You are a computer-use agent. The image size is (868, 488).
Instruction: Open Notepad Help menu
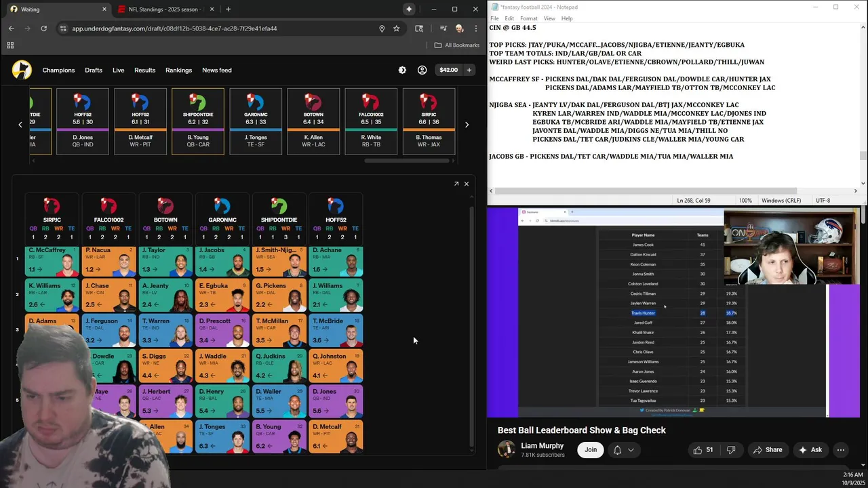coord(567,18)
